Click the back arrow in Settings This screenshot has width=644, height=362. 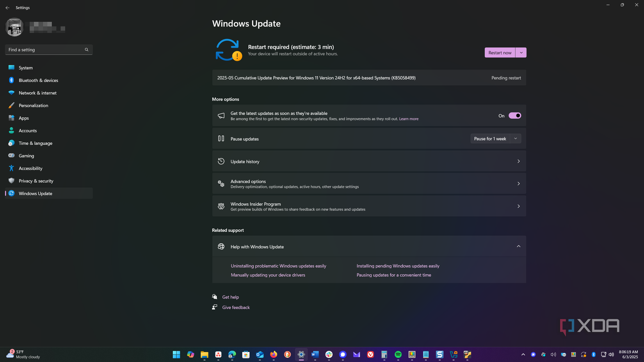[7, 7]
